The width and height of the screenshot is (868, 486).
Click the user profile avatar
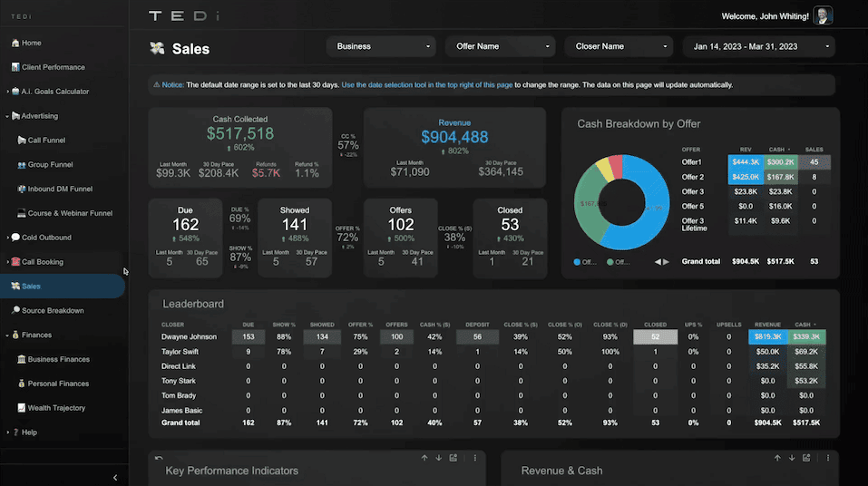coord(823,15)
